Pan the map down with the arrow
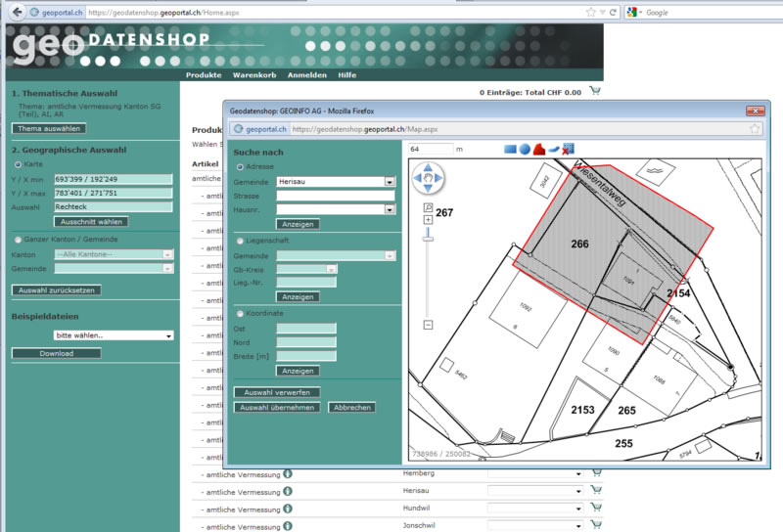783x532 pixels. [428, 188]
